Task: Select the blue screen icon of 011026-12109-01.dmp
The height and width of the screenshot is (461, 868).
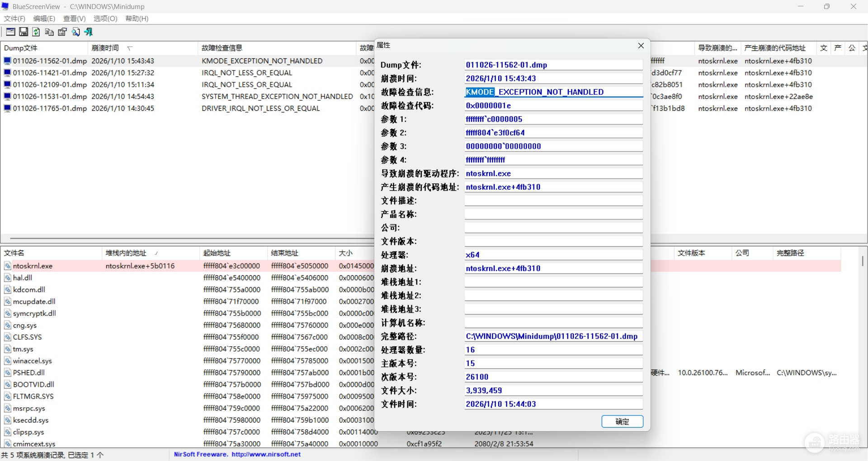Action: [7, 85]
